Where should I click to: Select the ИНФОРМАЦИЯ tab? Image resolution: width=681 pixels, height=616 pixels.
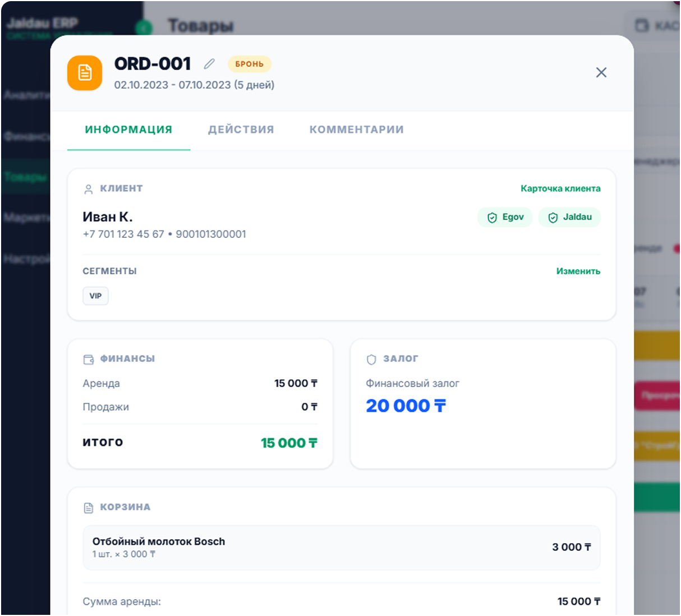[x=129, y=130]
